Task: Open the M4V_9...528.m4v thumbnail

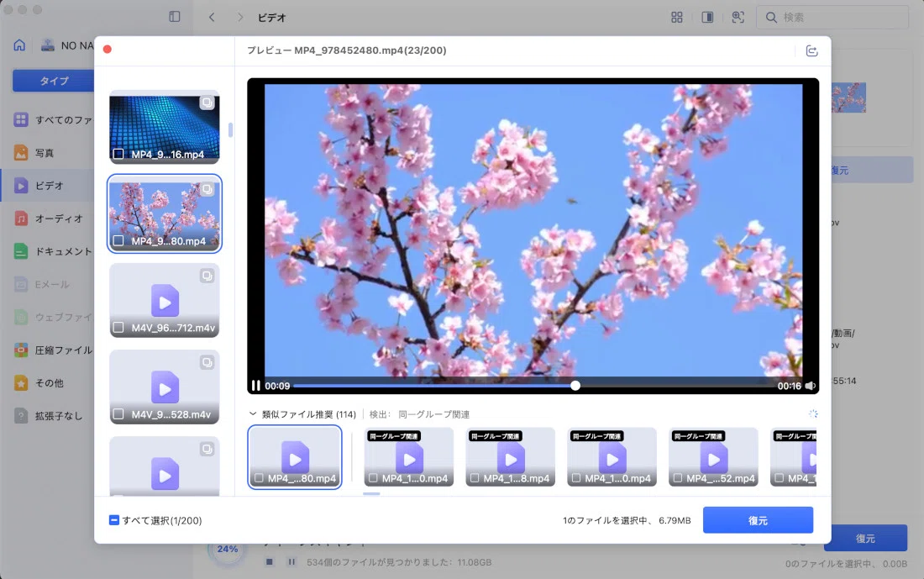Action: point(165,387)
